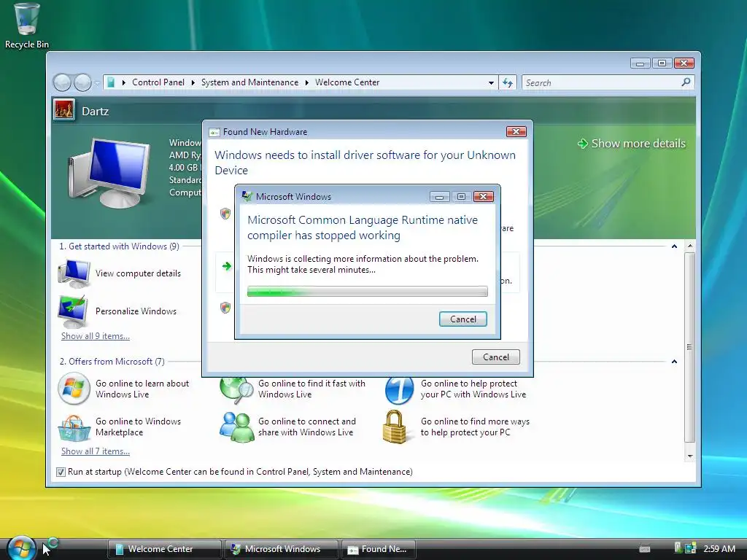Open View computer details icon
Image resolution: width=747 pixels, height=560 pixels.
[x=74, y=274]
